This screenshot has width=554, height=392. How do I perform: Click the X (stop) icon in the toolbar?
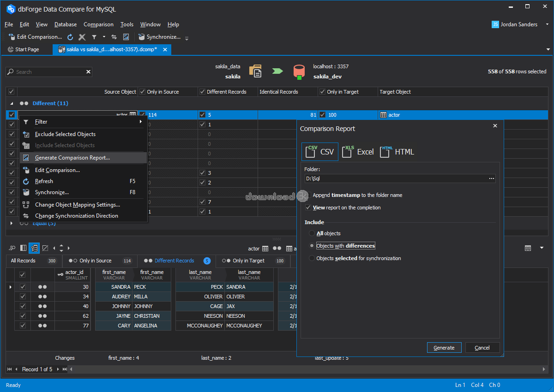(x=82, y=37)
